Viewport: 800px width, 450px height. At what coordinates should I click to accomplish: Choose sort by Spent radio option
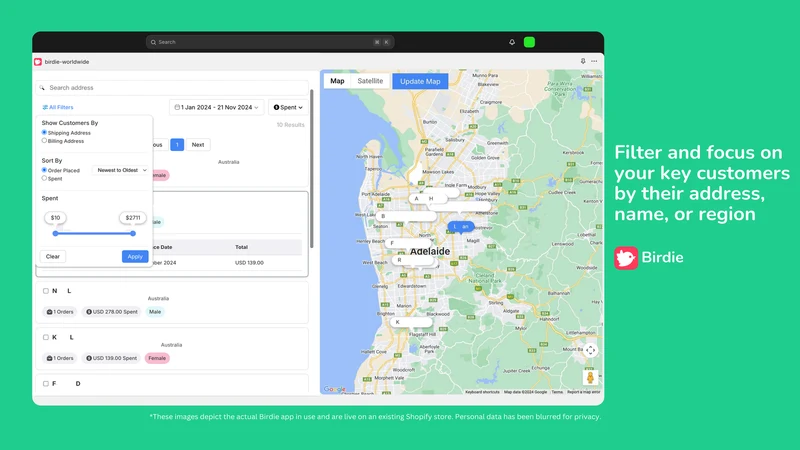coord(44,178)
